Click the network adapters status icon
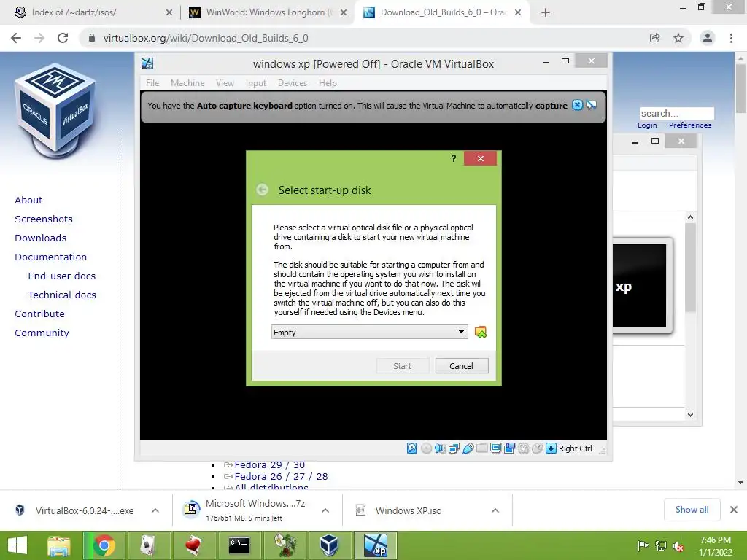Screen dimensions: 747x560 click(x=454, y=448)
